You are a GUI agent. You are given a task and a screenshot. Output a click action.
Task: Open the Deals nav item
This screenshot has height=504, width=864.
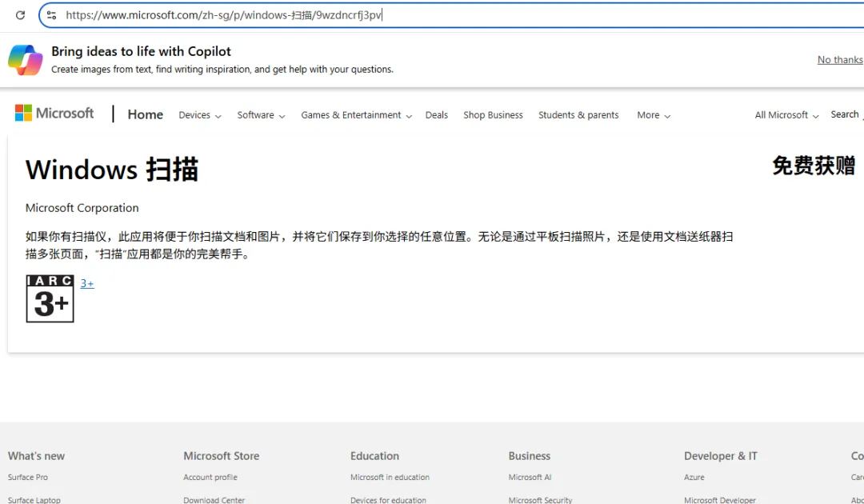click(437, 115)
